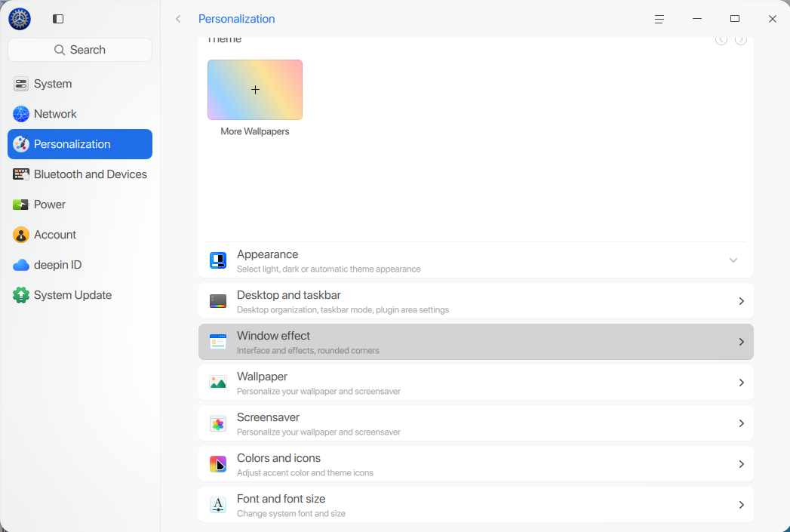
Task: Open Desktop and taskbar chevron
Action: pos(741,301)
